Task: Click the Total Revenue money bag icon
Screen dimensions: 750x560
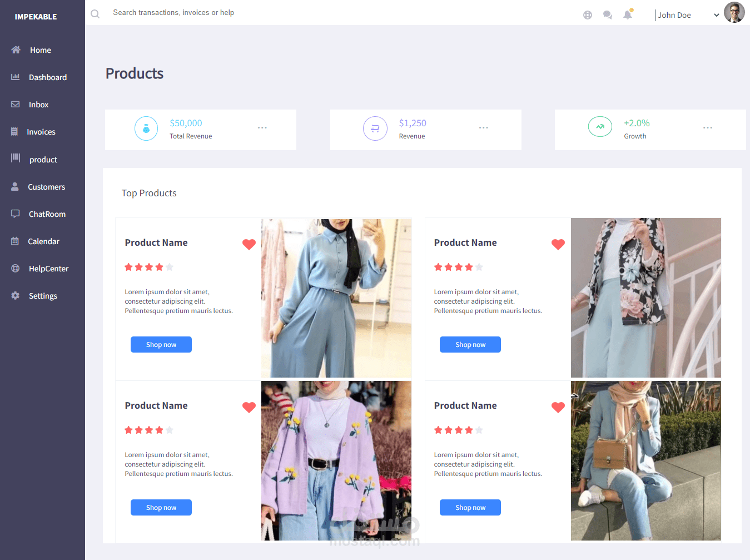Action: [146, 128]
